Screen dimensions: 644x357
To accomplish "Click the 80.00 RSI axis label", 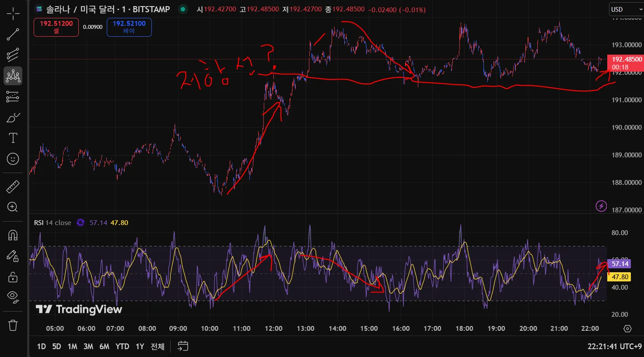I will click(x=619, y=233).
